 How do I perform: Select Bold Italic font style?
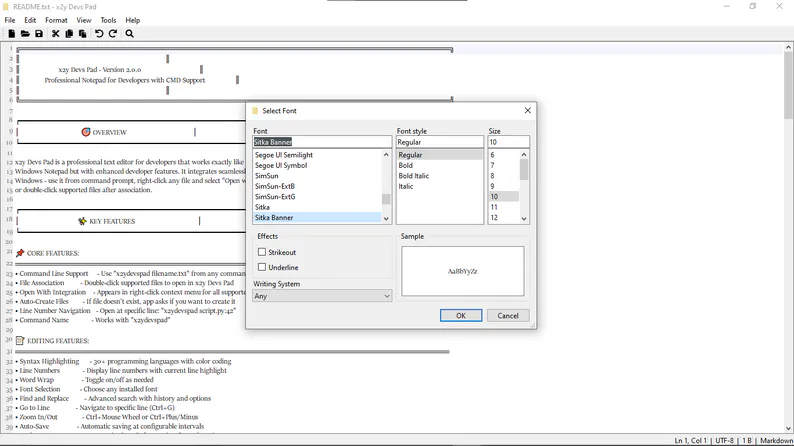point(440,176)
